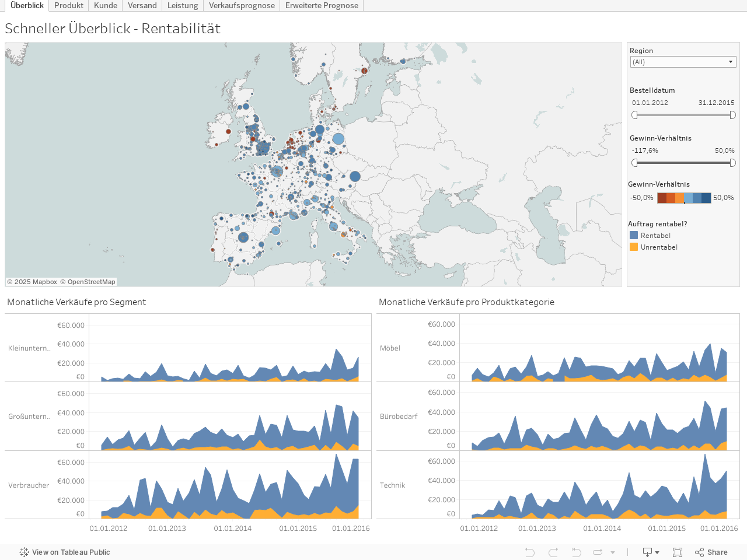Click the Technik category label
This screenshot has height=560, width=747.
click(x=392, y=485)
